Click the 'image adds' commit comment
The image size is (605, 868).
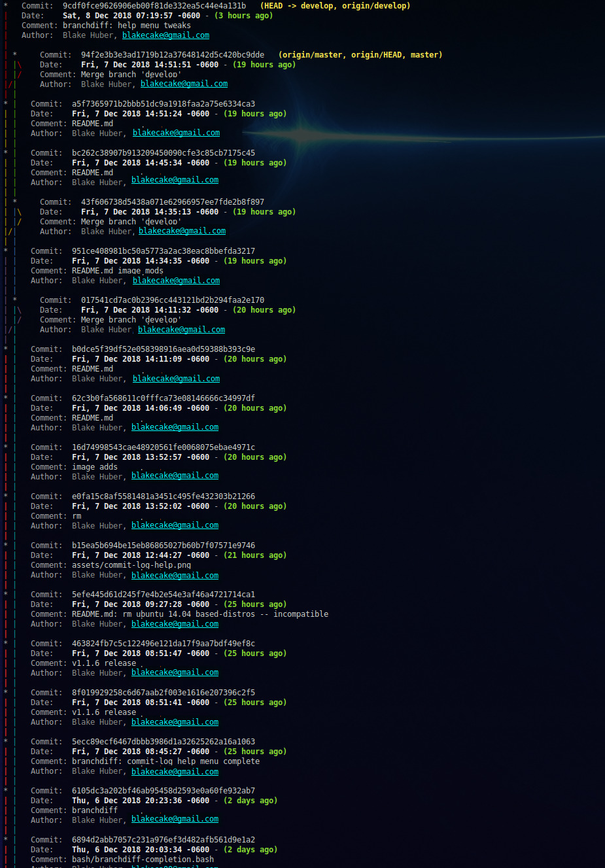(95, 467)
